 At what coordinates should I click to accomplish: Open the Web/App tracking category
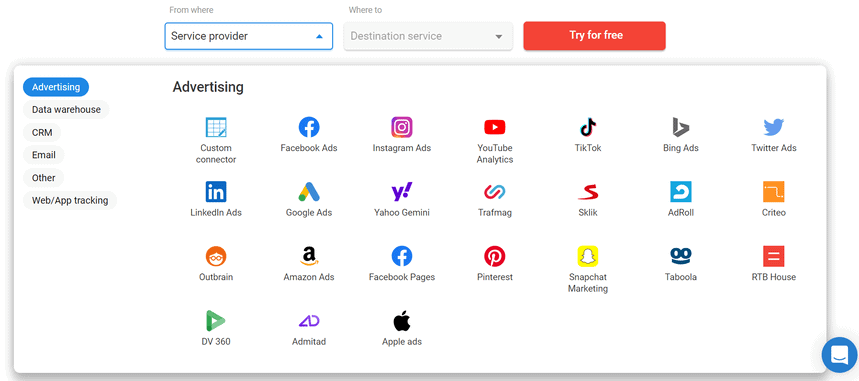click(70, 201)
